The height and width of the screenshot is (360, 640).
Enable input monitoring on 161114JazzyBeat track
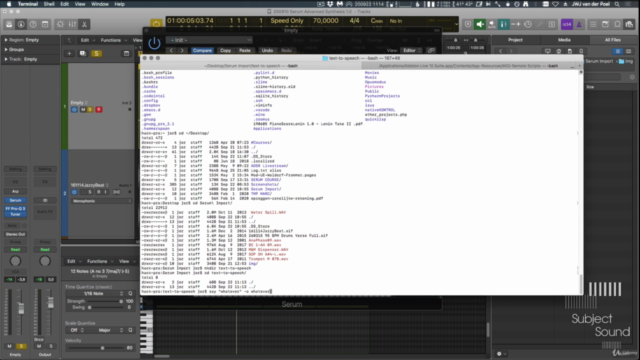[105, 192]
